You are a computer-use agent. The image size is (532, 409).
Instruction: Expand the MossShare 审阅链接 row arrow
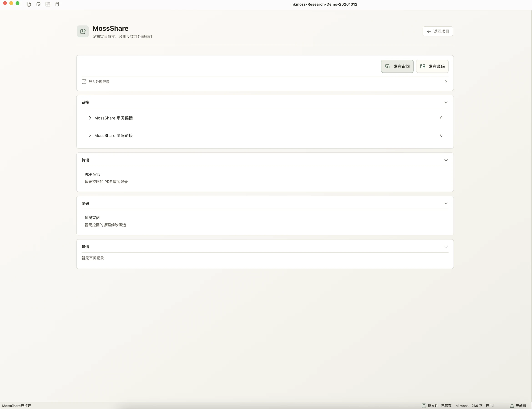pos(90,118)
